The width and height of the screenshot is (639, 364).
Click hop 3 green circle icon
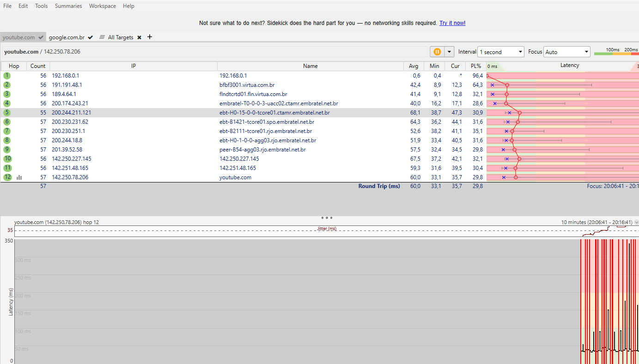7,94
